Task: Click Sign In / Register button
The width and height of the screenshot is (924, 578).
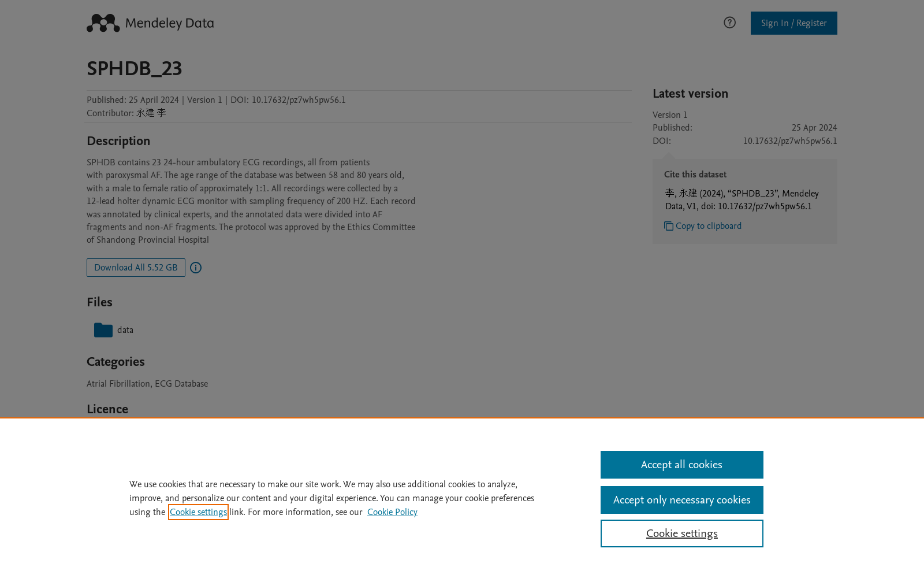Action: (793, 23)
